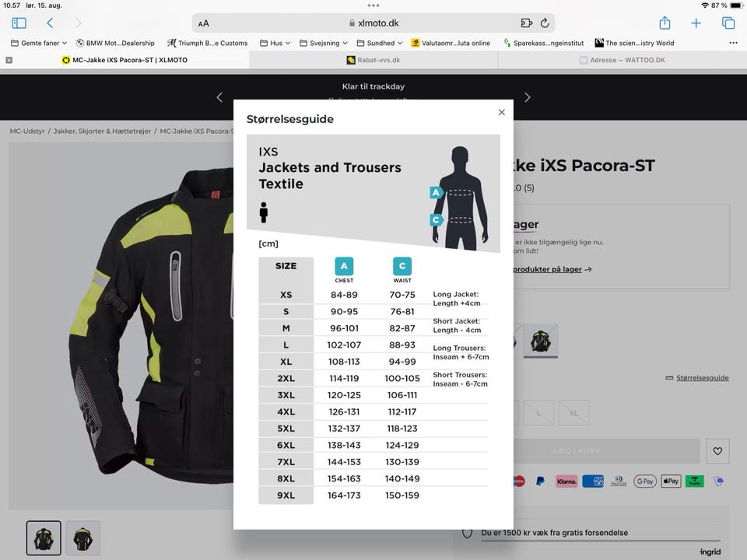Open the bookmarks bar overflow menu
Screen dimensions: 747x560
[733, 43]
